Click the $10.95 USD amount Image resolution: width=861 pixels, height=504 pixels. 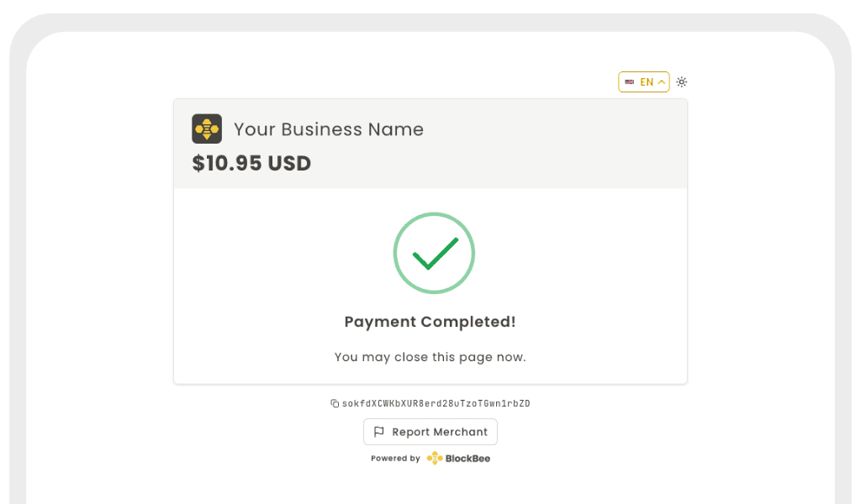[x=251, y=162]
